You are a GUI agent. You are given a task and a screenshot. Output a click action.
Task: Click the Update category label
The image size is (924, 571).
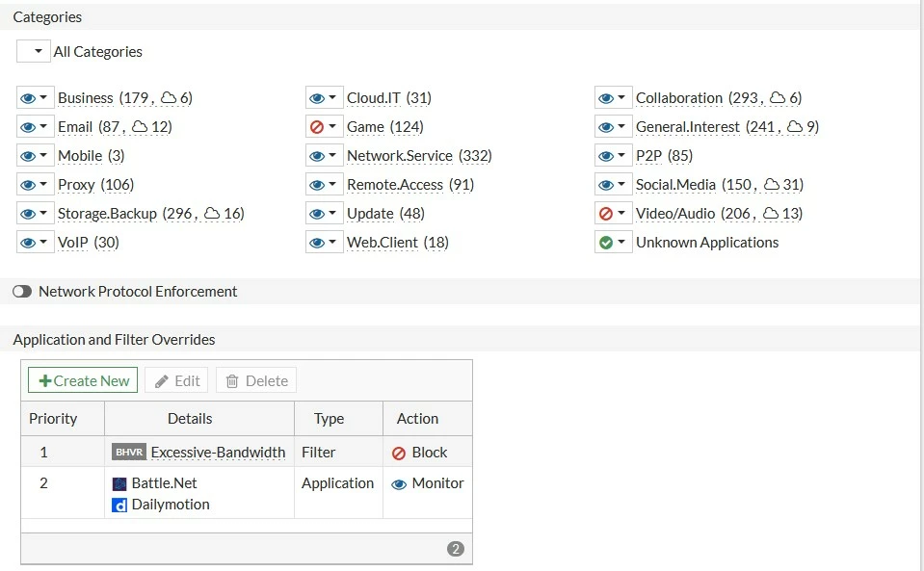[370, 214]
